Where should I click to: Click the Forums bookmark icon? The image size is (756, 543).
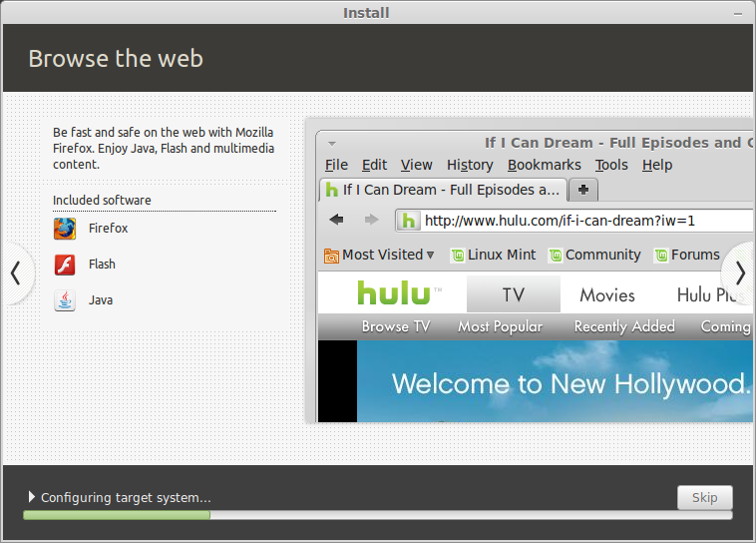[661, 255]
